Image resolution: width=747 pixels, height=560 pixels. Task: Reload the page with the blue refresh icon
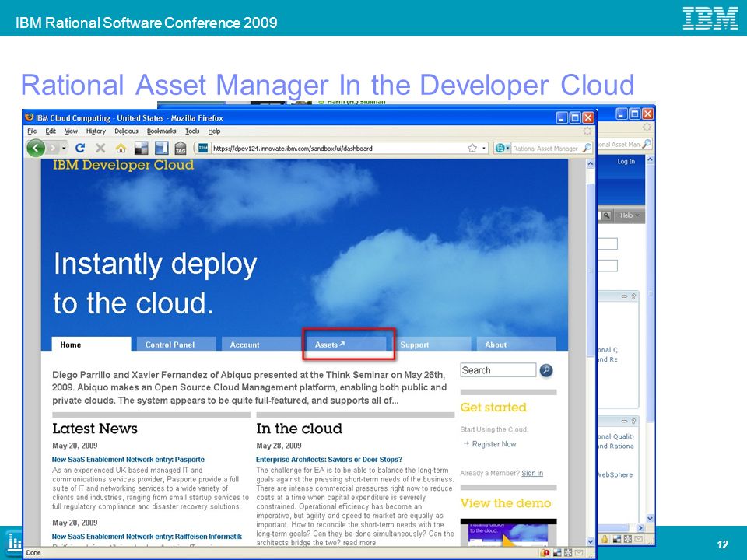coord(80,148)
